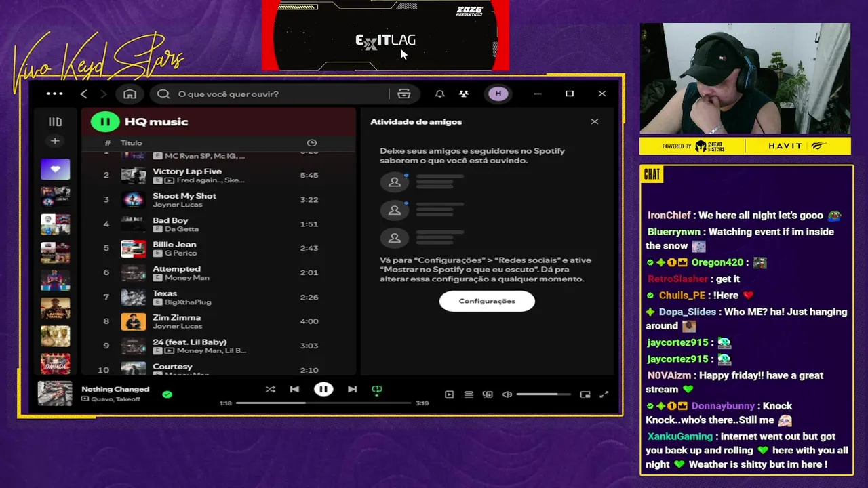868x488 pixels.
Task: Select the track Zim Zimma
Action: coord(176,318)
